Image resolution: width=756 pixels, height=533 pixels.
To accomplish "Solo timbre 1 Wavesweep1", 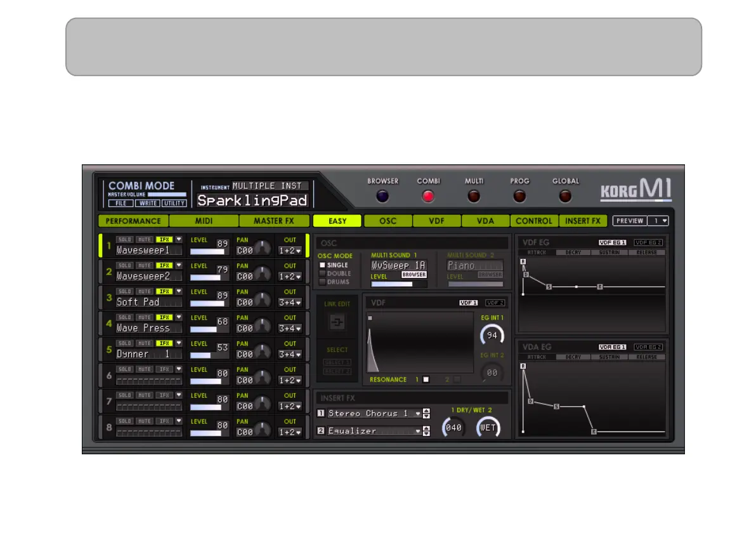I will tap(124, 240).
